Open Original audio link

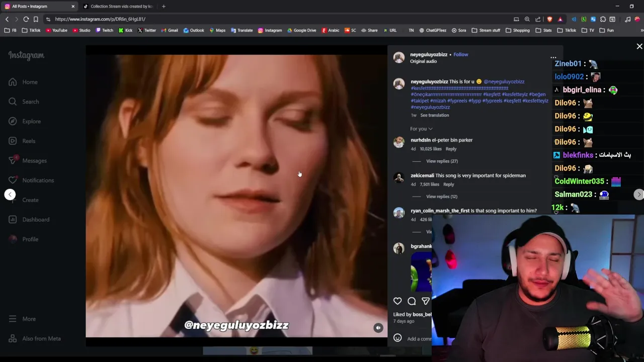(x=423, y=61)
